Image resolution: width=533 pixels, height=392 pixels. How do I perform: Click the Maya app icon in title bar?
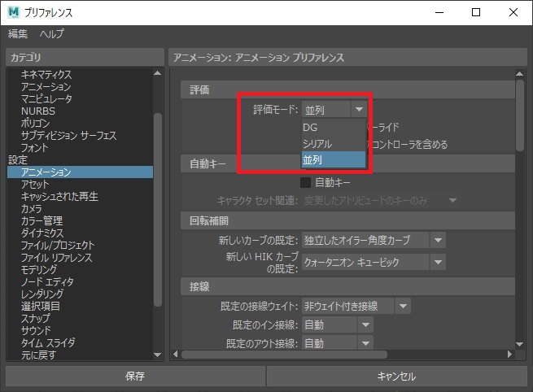14,12
